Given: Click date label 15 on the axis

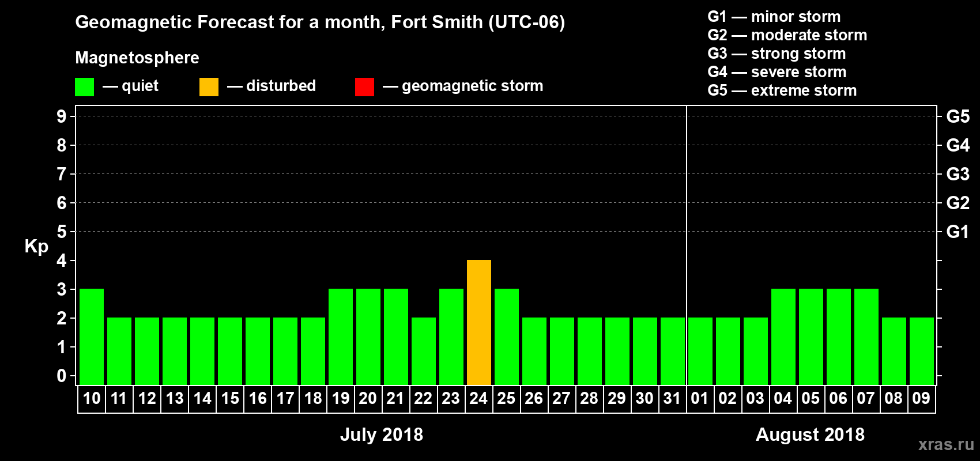Looking at the screenshot, I should (230, 399).
